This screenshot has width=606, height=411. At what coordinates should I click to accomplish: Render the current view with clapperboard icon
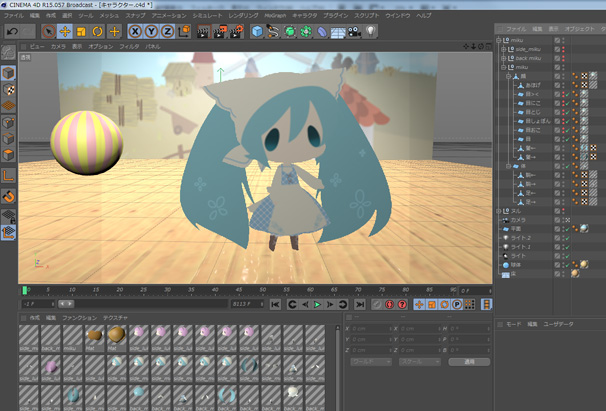pyautogui.click(x=203, y=31)
